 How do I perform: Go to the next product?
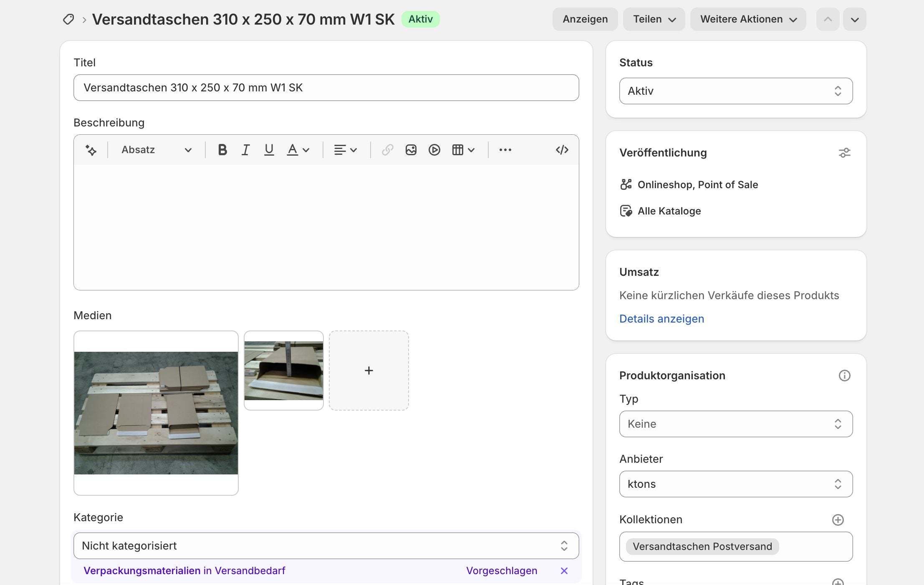coord(855,19)
